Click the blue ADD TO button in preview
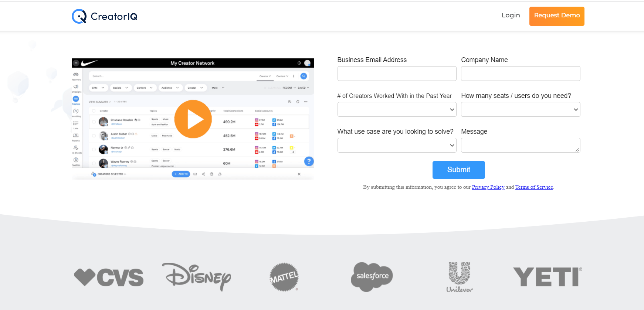The image size is (644, 310). coord(181,174)
